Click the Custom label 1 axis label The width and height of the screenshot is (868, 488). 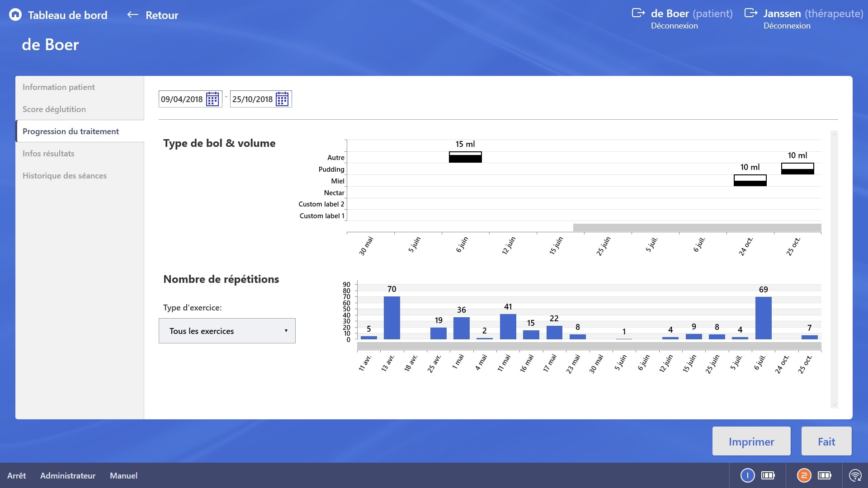(322, 216)
